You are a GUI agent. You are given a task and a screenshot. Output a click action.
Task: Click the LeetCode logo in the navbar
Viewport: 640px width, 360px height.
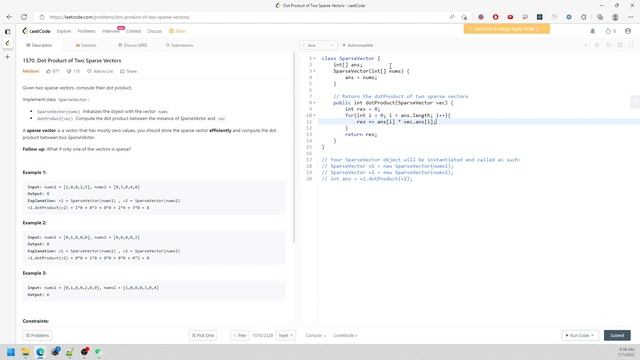click(36, 31)
